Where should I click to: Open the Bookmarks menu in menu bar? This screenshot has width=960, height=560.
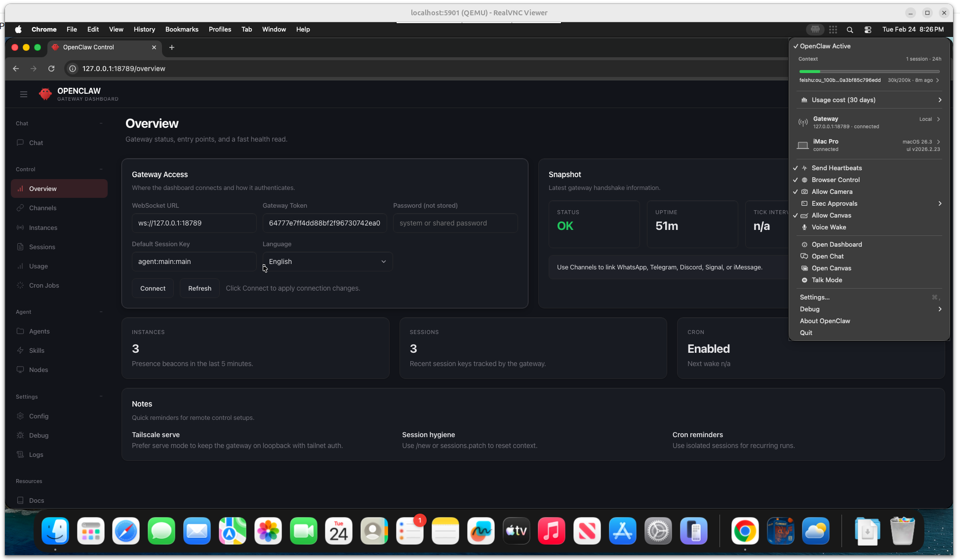[182, 30]
